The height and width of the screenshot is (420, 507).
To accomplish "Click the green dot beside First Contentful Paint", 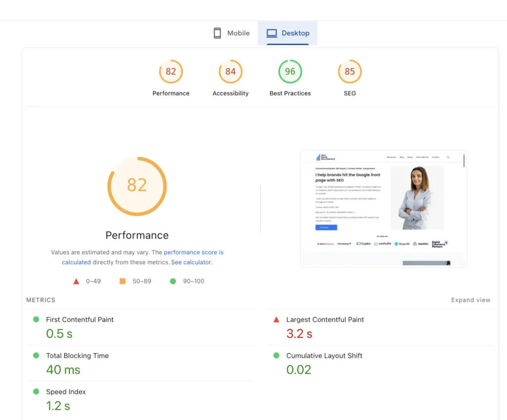I will pos(35,320).
